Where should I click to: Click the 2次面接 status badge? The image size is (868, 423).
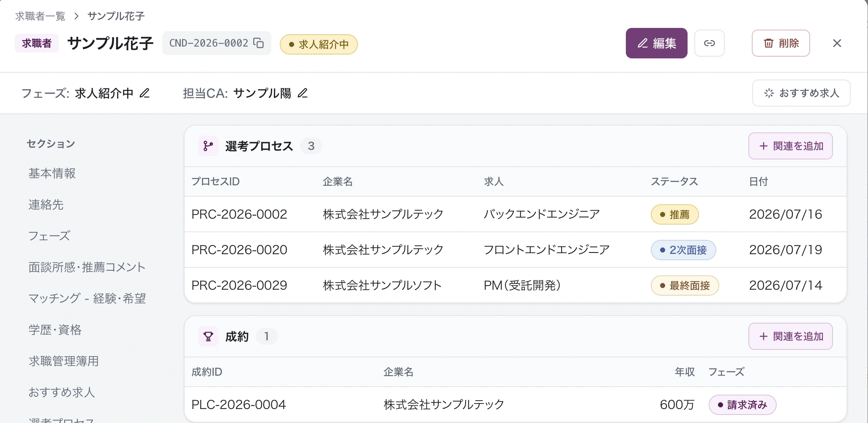pyautogui.click(x=683, y=250)
